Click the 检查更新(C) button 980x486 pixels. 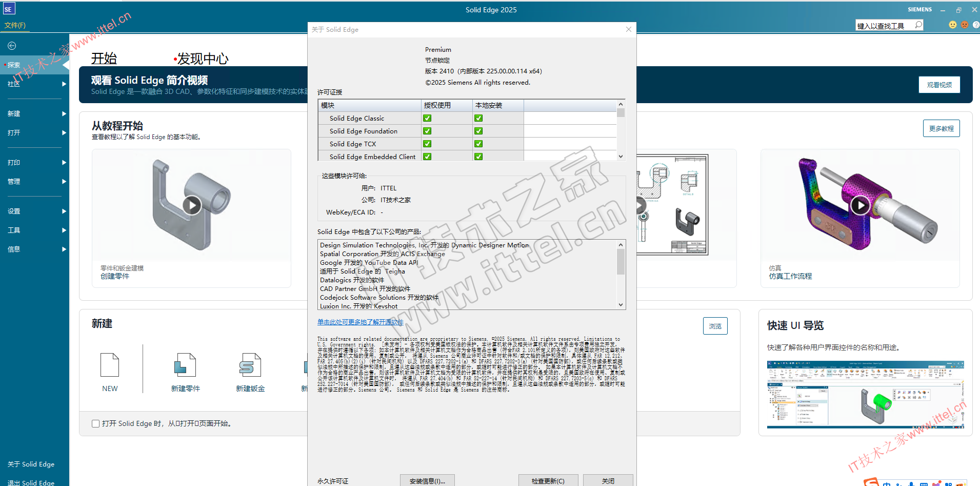tap(548, 481)
